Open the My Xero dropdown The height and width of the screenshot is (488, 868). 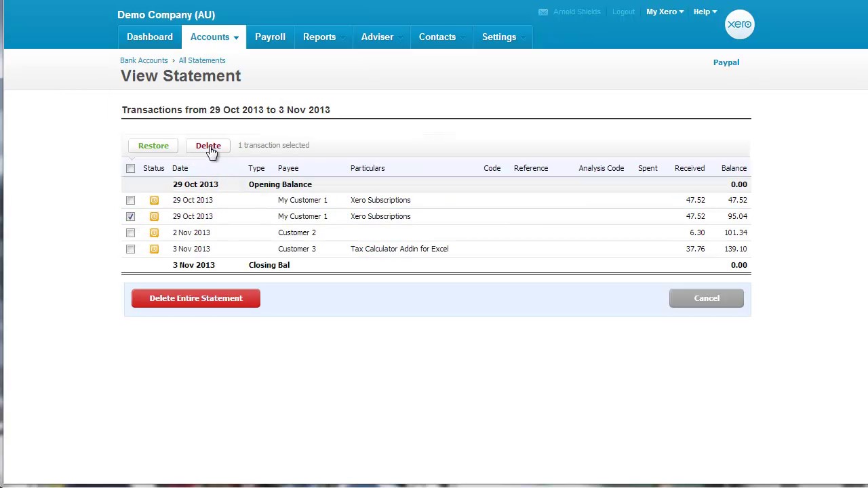(x=665, y=12)
